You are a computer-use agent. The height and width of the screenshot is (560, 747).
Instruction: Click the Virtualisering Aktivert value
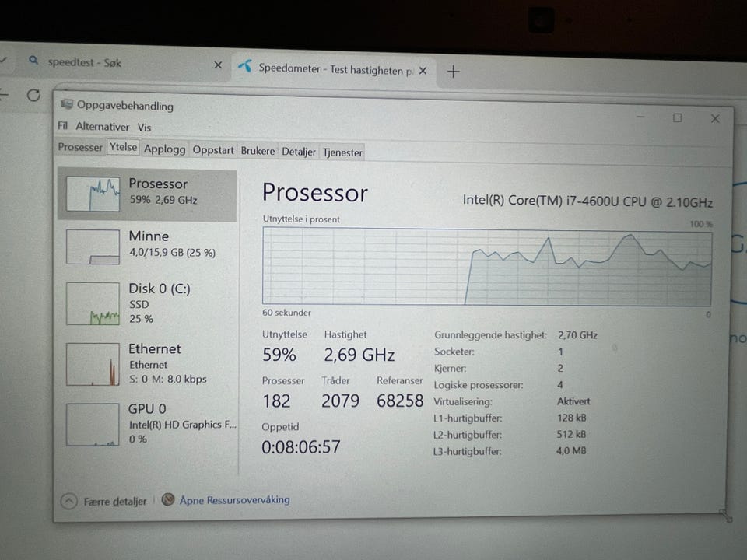[573, 401]
